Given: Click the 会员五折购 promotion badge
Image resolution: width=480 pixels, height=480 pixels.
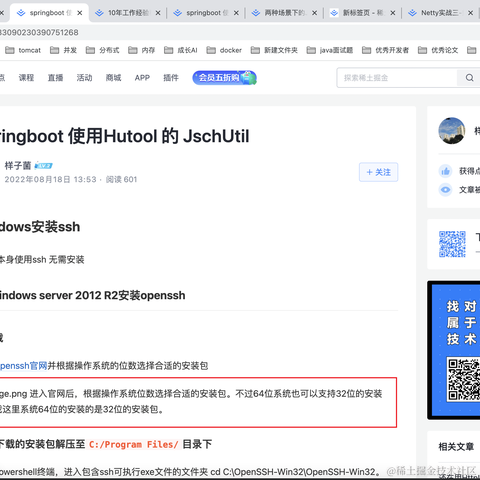Looking at the screenshot, I should tap(224, 78).
